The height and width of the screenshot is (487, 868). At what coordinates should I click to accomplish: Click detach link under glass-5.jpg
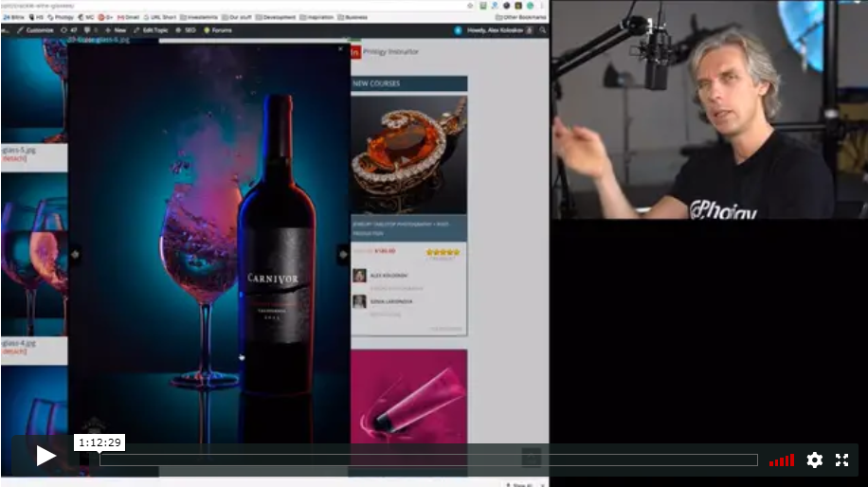coord(14,158)
